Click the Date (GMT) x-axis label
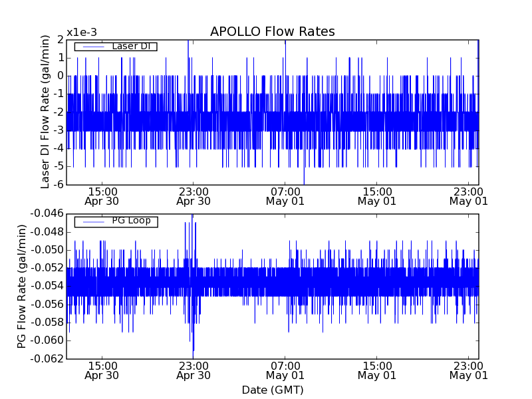The height and width of the screenshot is (399, 532). click(272, 390)
